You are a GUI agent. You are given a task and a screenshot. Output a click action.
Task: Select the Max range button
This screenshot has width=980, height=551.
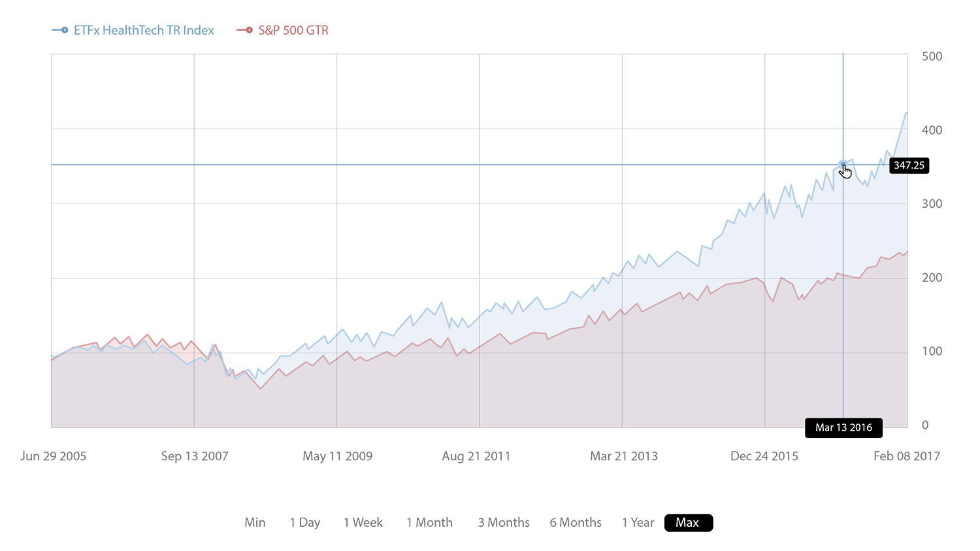coord(688,522)
